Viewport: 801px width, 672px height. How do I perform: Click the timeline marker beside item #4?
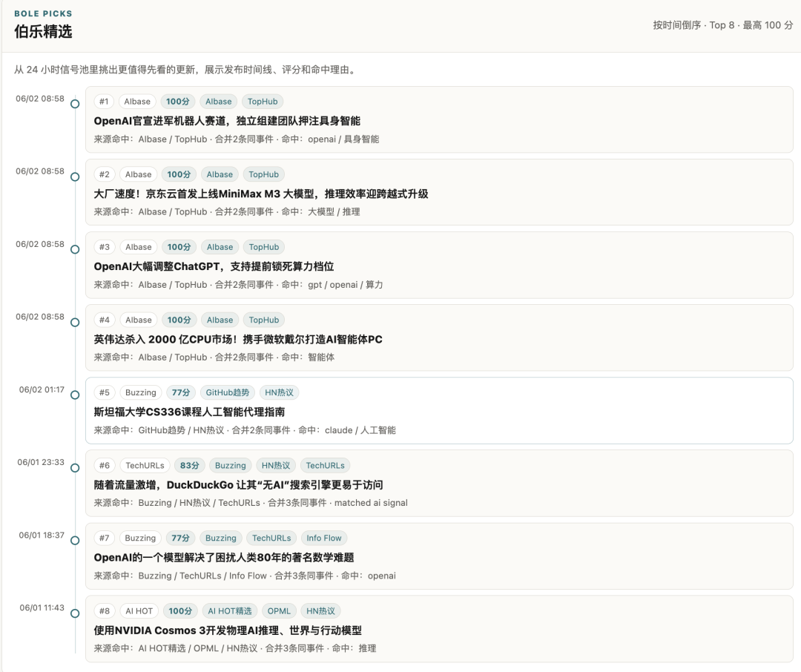[75, 323]
